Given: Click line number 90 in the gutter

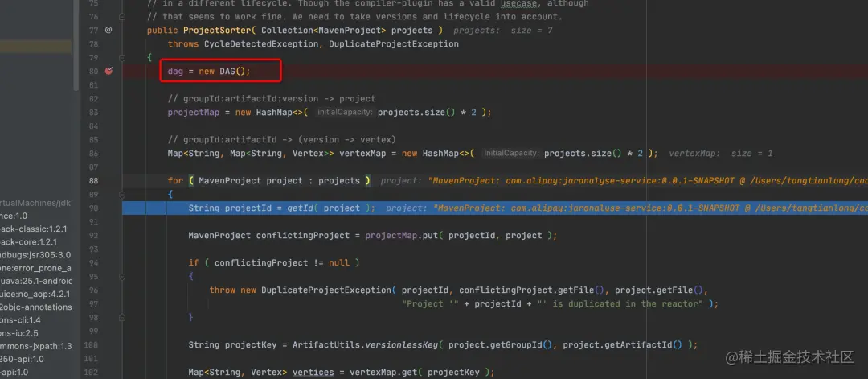Looking at the screenshot, I should pos(93,208).
